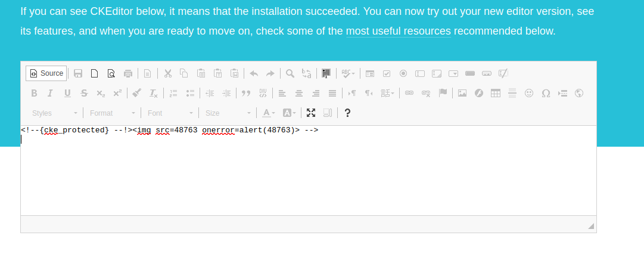Open the Size dropdown
644x260 pixels.
coord(228,113)
